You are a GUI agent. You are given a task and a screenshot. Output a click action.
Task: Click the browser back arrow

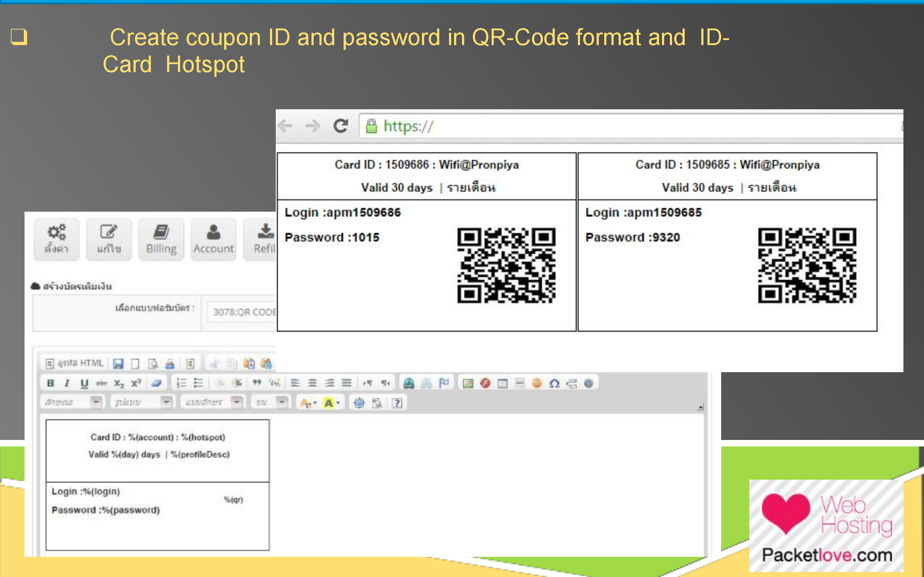[x=286, y=126]
